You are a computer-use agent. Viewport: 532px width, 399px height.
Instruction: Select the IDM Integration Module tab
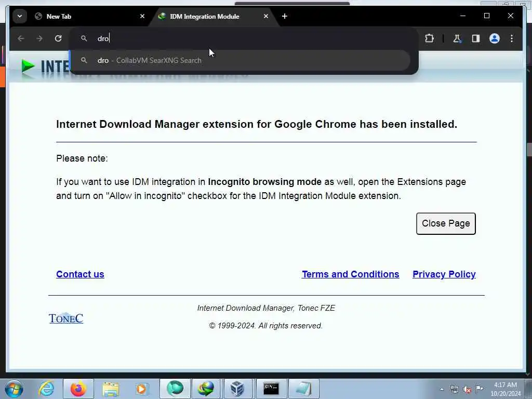click(210, 16)
